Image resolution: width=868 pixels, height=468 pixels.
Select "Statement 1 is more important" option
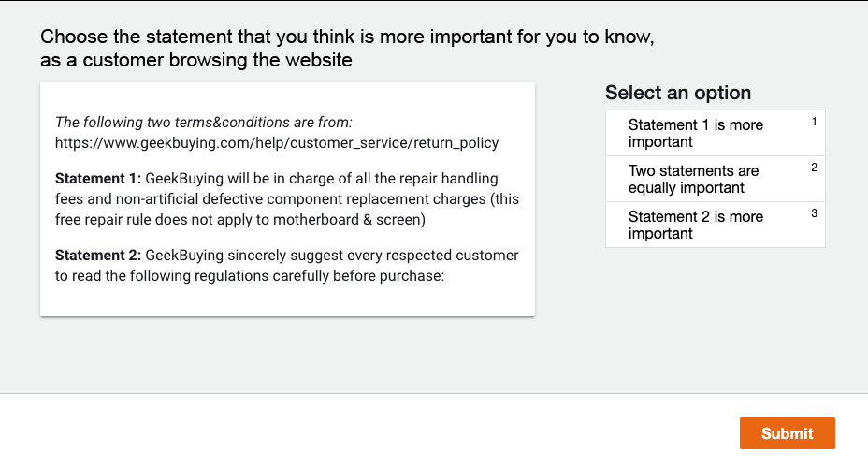695,133
